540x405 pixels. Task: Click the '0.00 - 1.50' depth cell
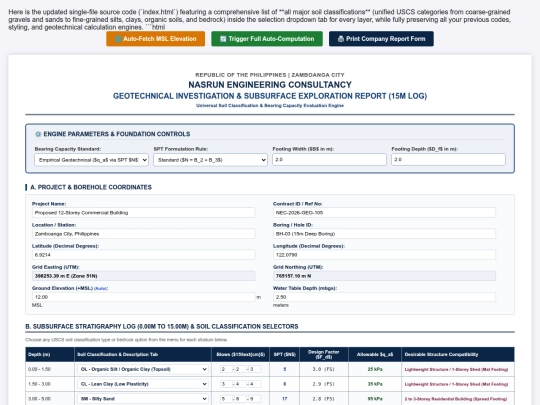tap(50, 369)
